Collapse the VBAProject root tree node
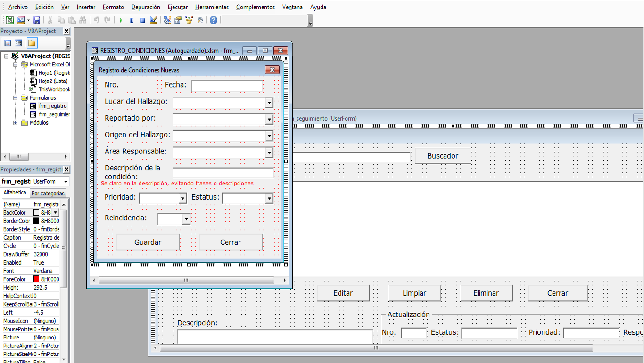The image size is (644, 363). 7,56
